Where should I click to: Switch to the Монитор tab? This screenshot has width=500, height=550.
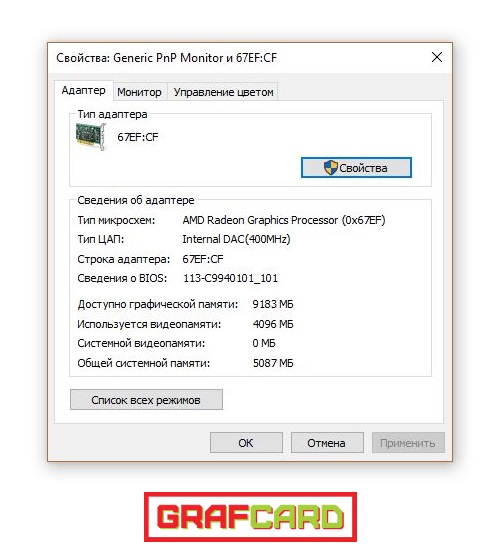point(140,92)
